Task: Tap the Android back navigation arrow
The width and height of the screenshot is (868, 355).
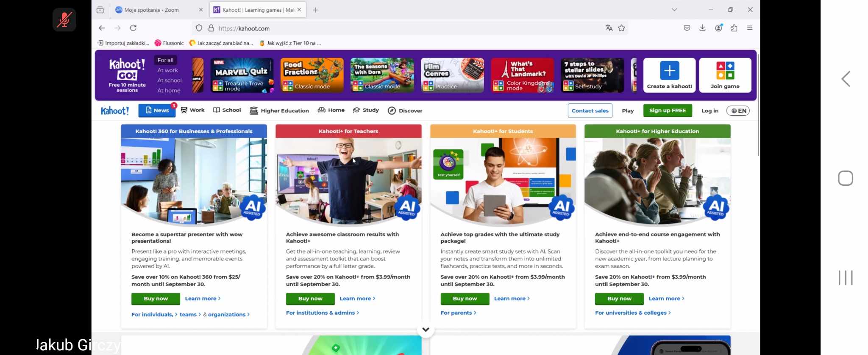Action: tap(846, 79)
